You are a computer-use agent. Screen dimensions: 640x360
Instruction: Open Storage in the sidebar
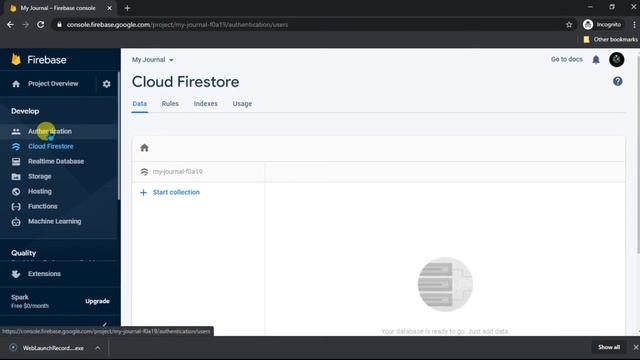click(40, 177)
